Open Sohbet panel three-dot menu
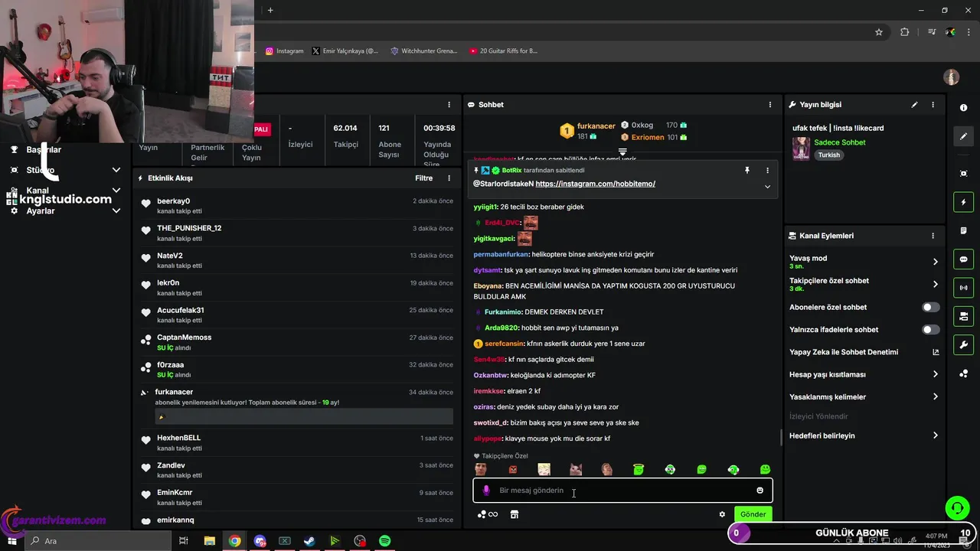The width and height of the screenshot is (980, 551). coord(770,105)
